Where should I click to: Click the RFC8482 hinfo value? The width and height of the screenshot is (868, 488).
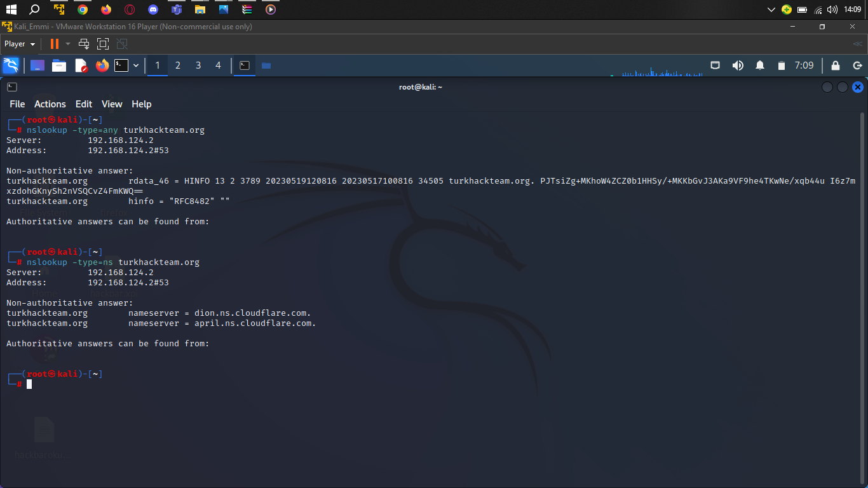pyautogui.click(x=192, y=201)
